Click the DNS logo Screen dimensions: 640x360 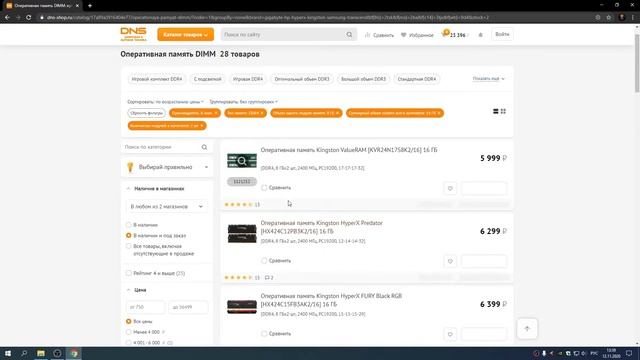click(133, 34)
